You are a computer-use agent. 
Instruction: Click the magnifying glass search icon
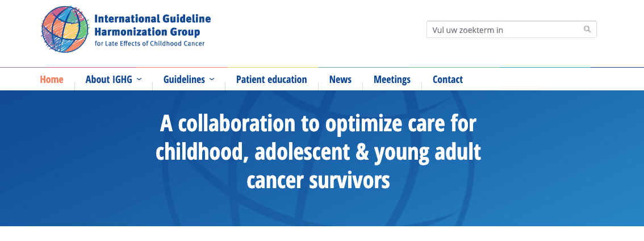(x=587, y=29)
